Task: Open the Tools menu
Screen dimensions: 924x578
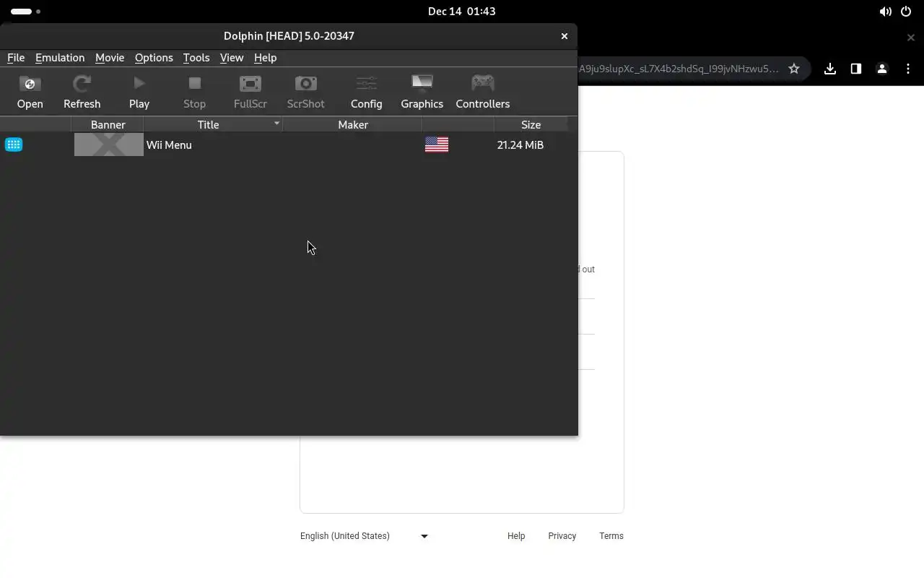Action: pyautogui.click(x=196, y=58)
